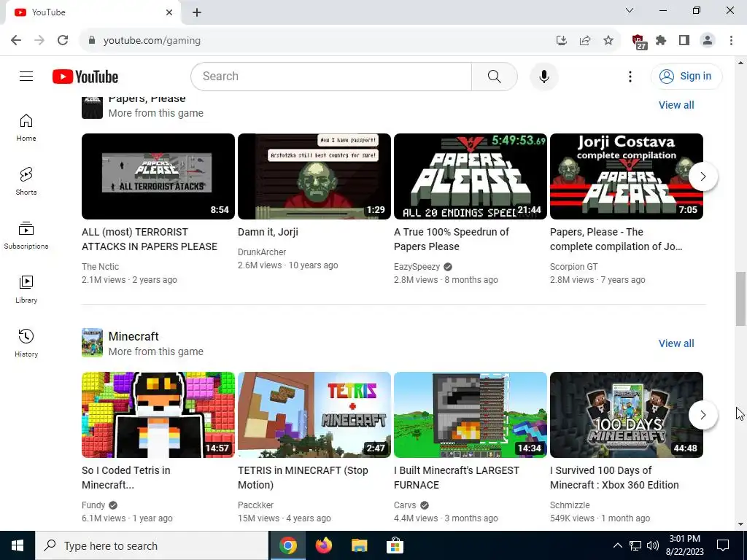Click browser back arrow
Screen dimensions: 747x560
pos(16,40)
